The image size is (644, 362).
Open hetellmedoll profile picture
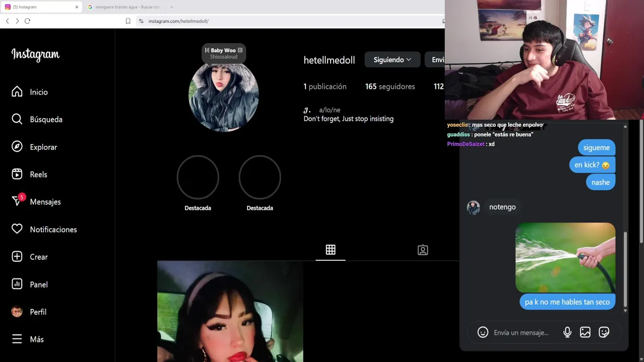223,97
